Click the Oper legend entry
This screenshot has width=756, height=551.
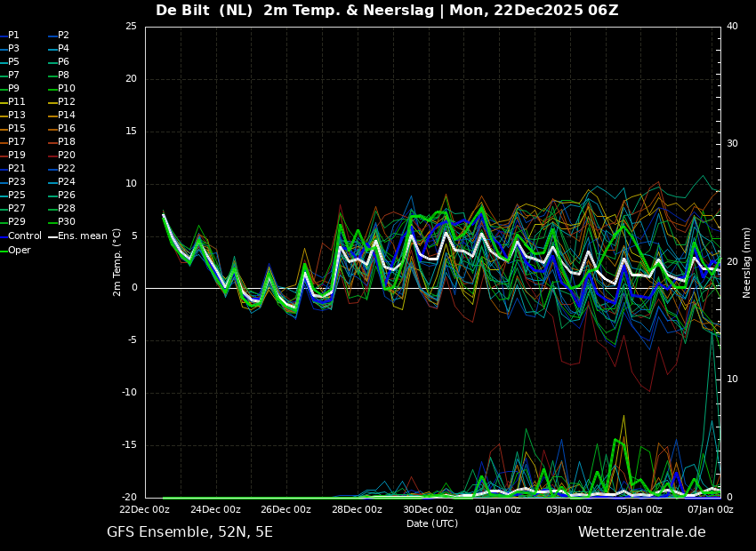tap(20, 251)
